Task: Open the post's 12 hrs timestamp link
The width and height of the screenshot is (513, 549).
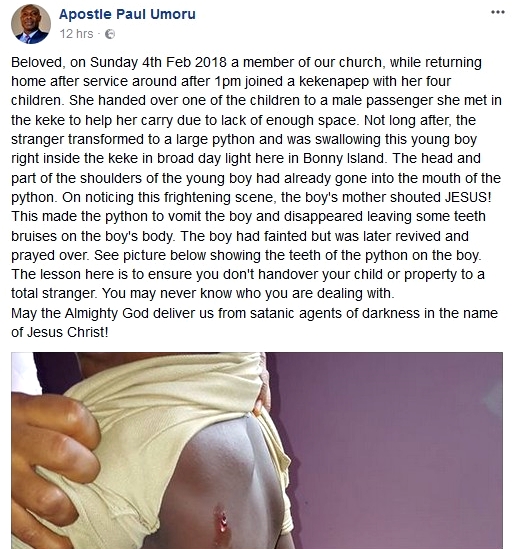Action: click(x=76, y=34)
